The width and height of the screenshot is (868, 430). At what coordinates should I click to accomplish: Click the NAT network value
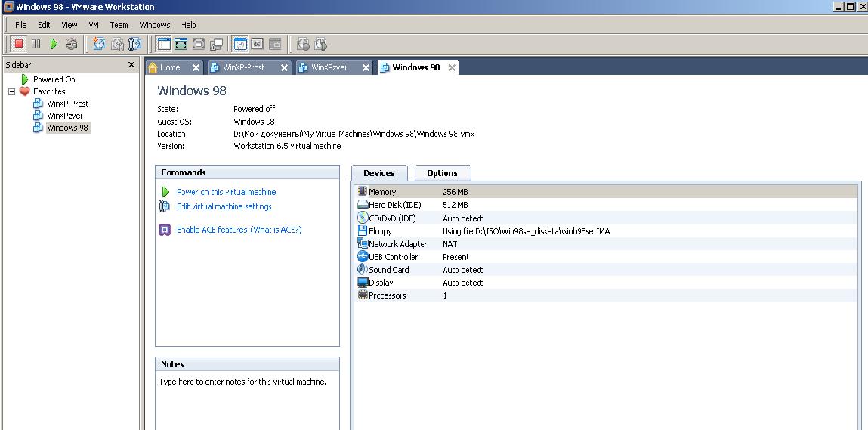click(x=450, y=244)
